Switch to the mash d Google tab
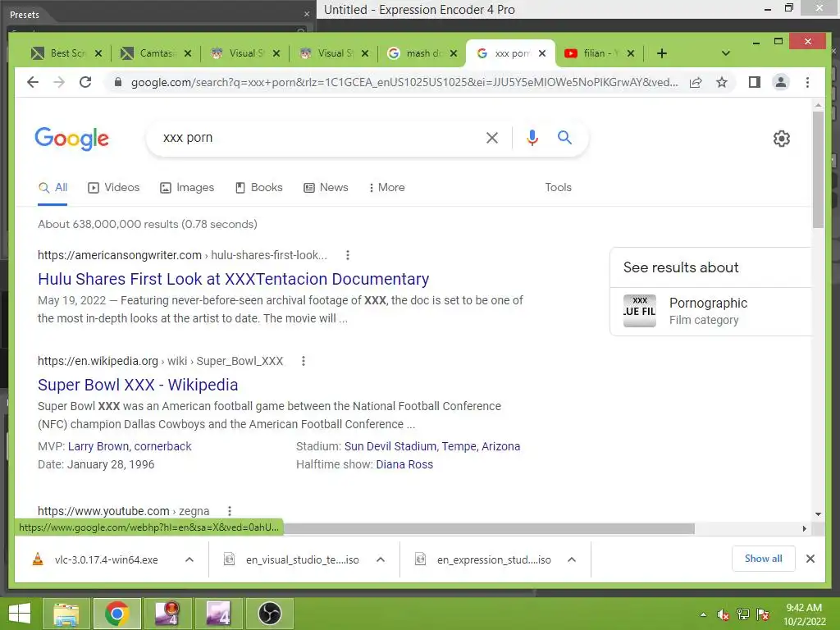840x630 pixels. (422, 53)
